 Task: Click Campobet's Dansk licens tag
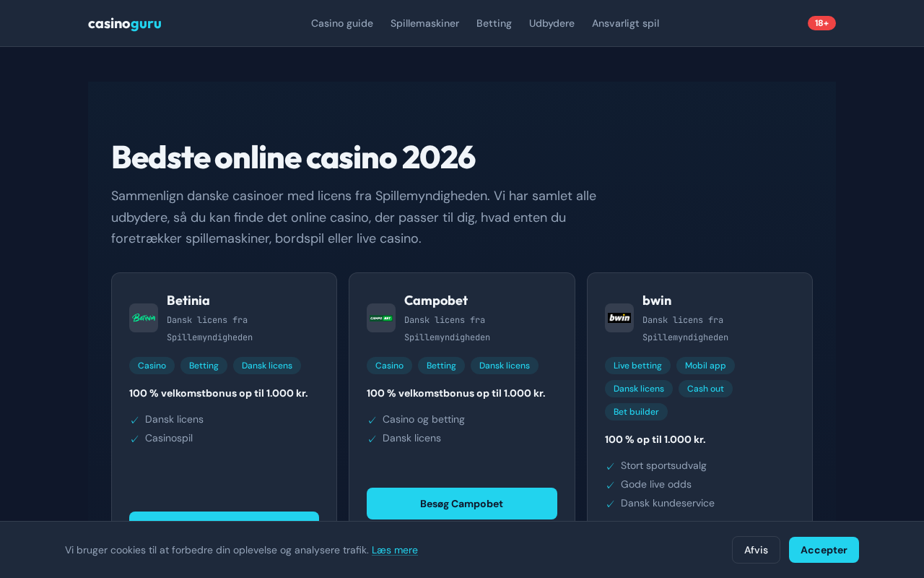tap(504, 366)
